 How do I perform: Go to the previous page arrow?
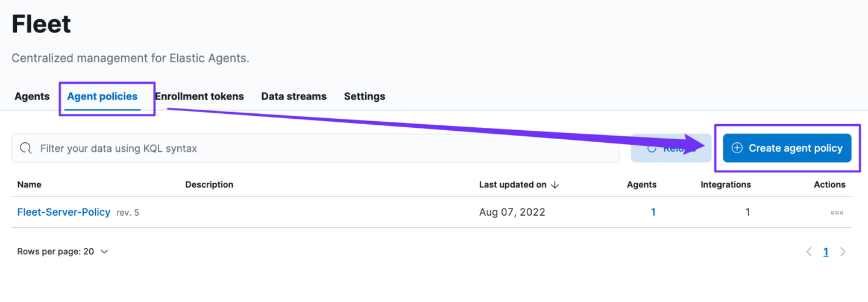(809, 252)
